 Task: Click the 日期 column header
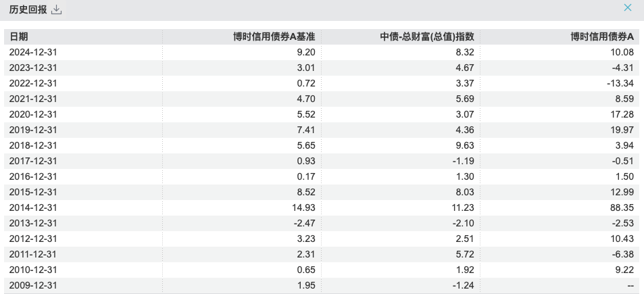tap(19, 36)
